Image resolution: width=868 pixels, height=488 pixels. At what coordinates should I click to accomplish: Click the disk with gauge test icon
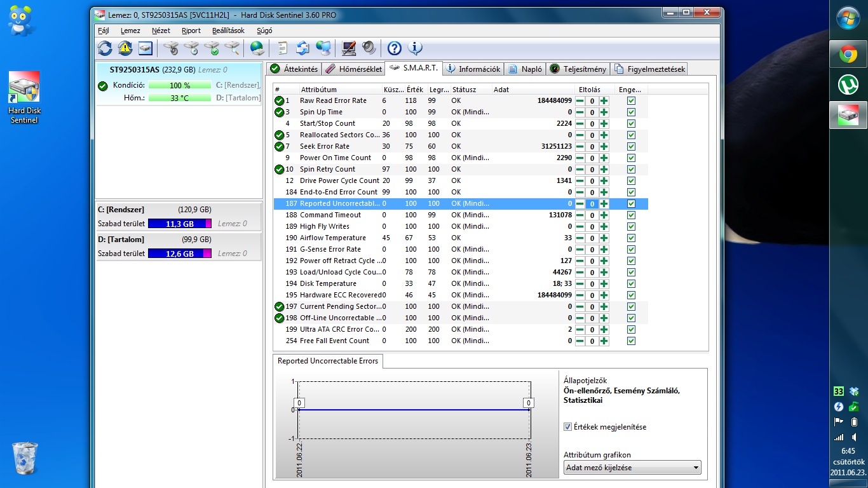(171, 48)
